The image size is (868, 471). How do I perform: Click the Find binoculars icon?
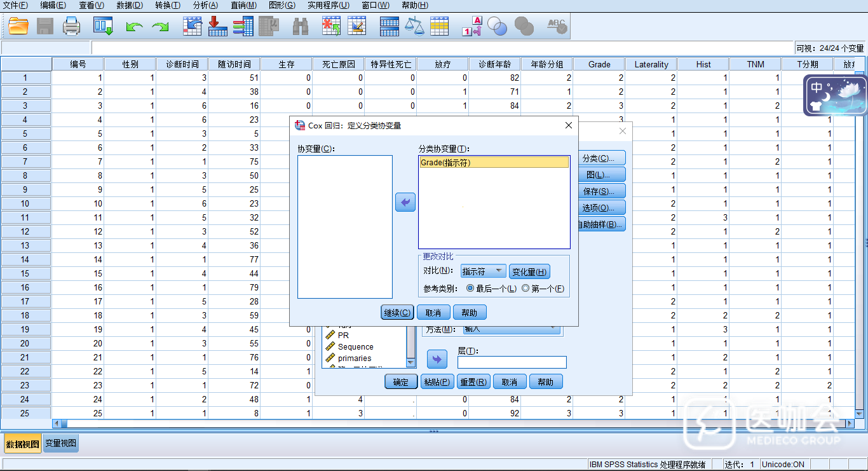click(301, 26)
